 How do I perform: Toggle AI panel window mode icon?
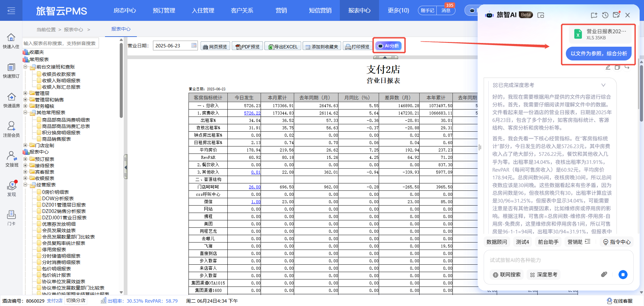click(x=540, y=15)
